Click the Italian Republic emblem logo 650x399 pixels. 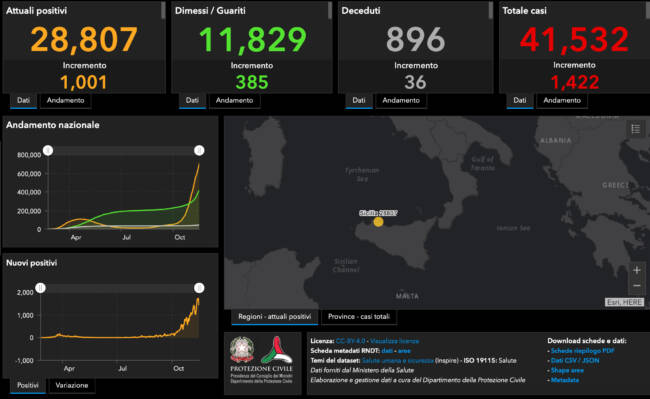pyautogui.click(x=242, y=349)
